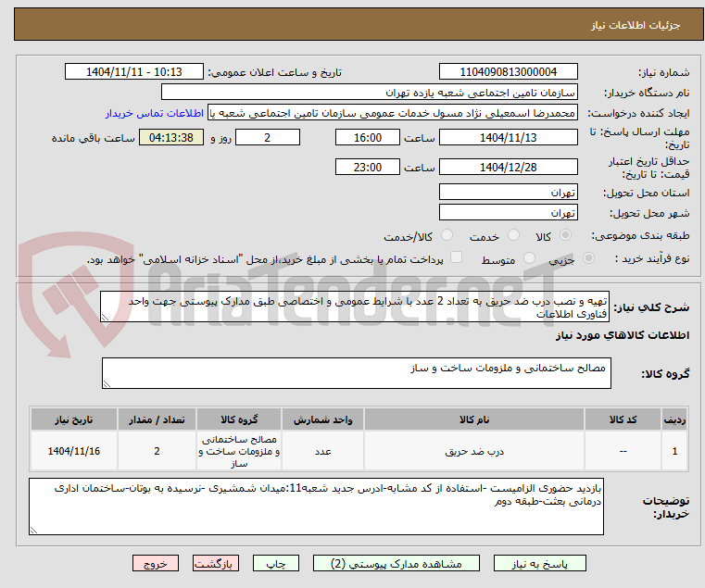Click the نام کالا column header
The image size is (705, 588).
point(474,419)
